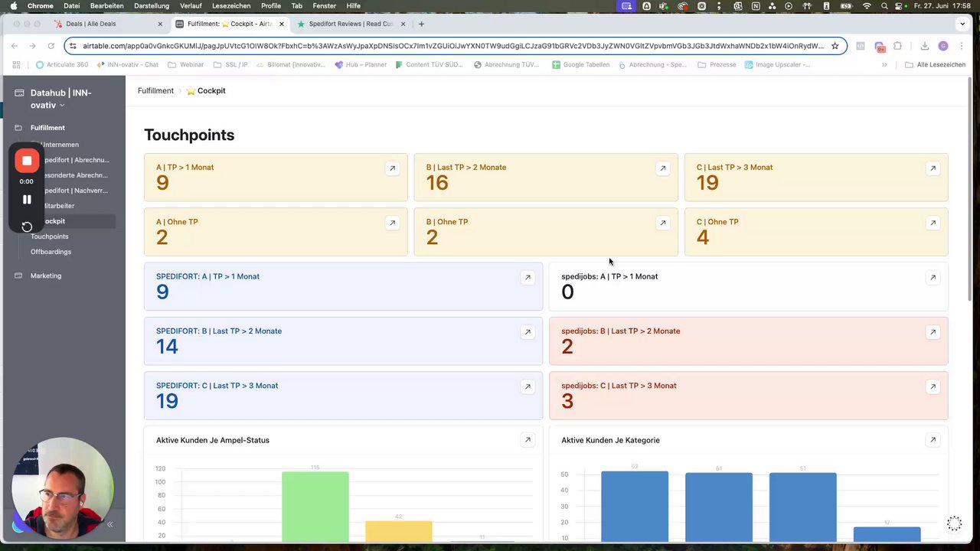Open the 'Hub – Planner' bookmark
This screenshot has height=551, width=980.
click(361, 65)
